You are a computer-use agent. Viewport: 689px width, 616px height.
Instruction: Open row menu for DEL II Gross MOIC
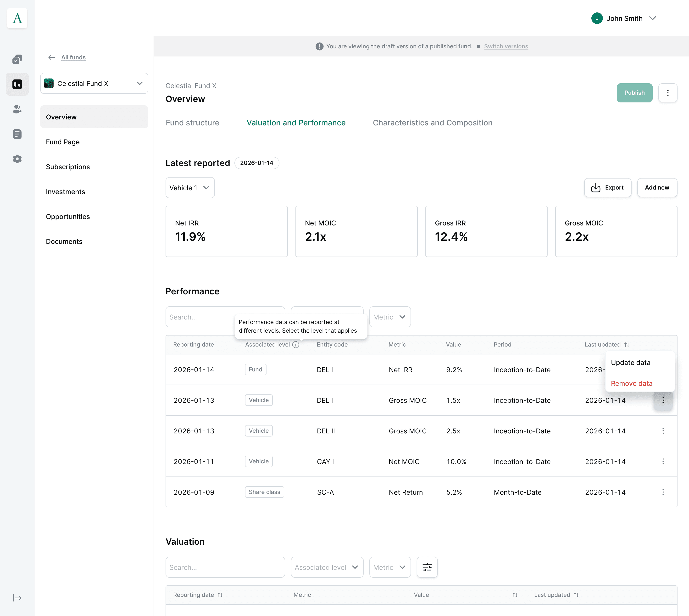663,431
